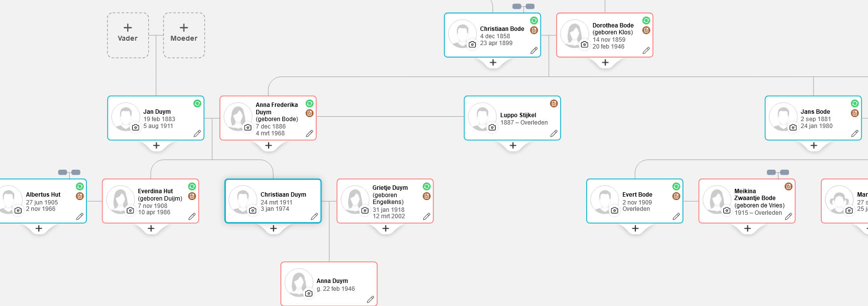Click the plus under Grietje Duym's card
868x306 pixels.
point(386,228)
